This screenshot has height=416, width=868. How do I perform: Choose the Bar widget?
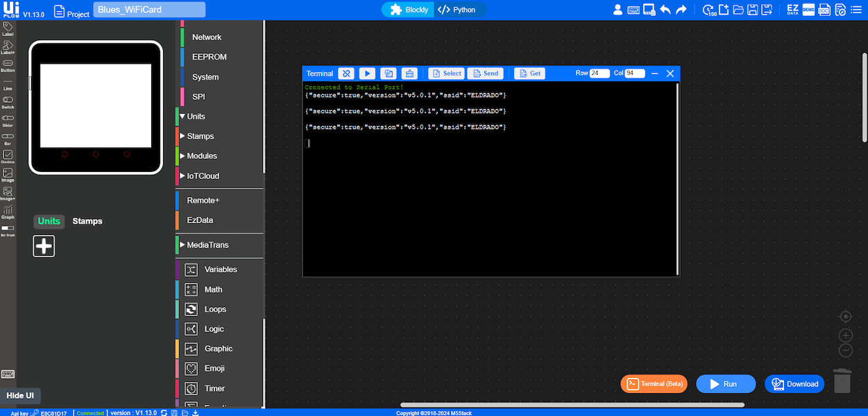coord(8,139)
